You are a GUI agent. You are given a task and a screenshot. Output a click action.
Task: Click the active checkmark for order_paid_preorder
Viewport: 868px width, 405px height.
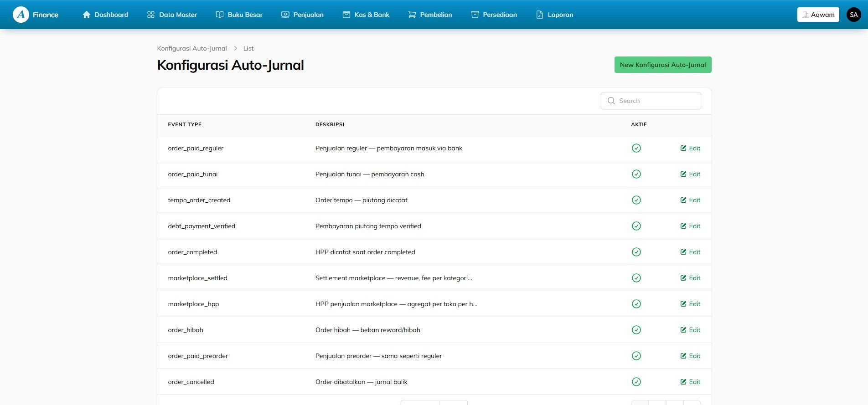[x=636, y=356]
